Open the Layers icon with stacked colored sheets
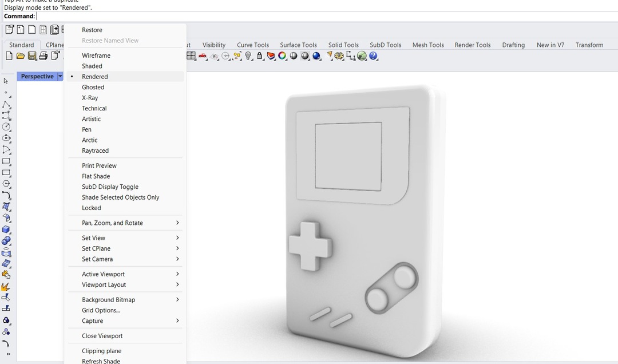 click(x=271, y=56)
